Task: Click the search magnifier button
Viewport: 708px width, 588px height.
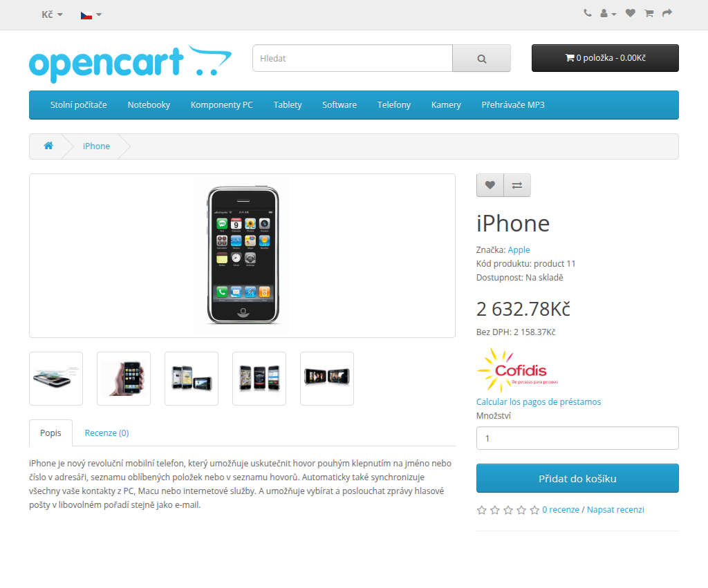Action: (481, 58)
